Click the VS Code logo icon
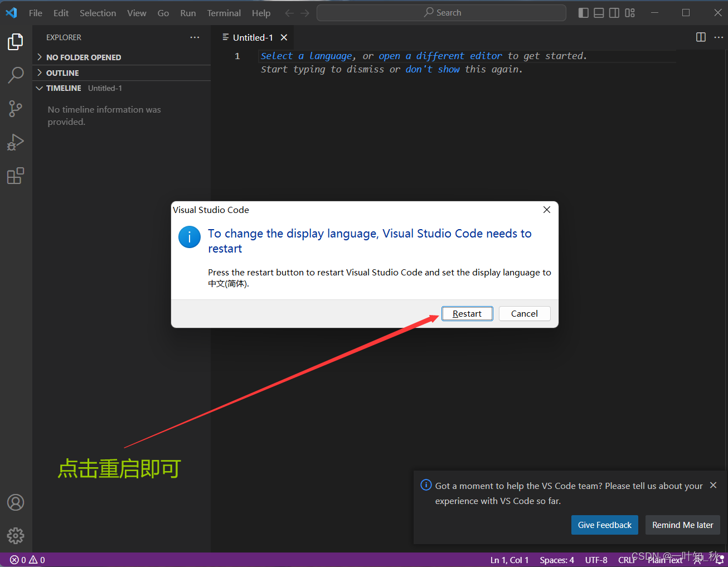This screenshot has height=567, width=728. 11,12
